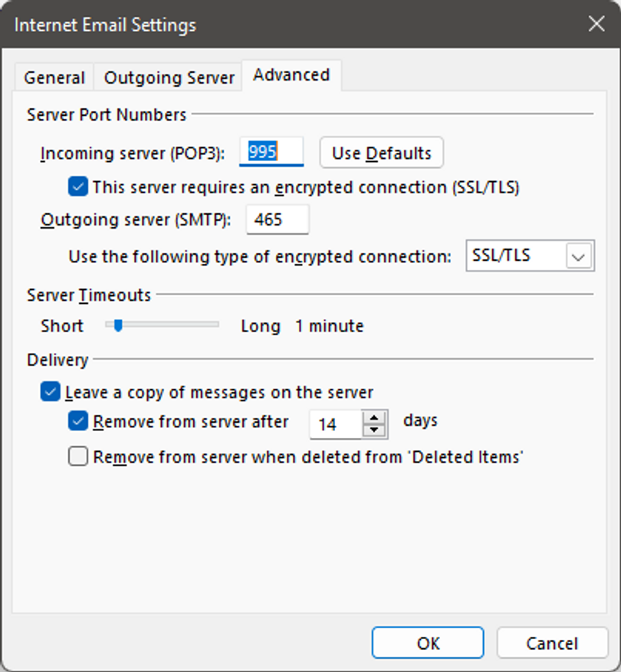Increase days with the up spinner arrow
Image resolution: width=621 pixels, height=672 pixels.
point(373,417)
